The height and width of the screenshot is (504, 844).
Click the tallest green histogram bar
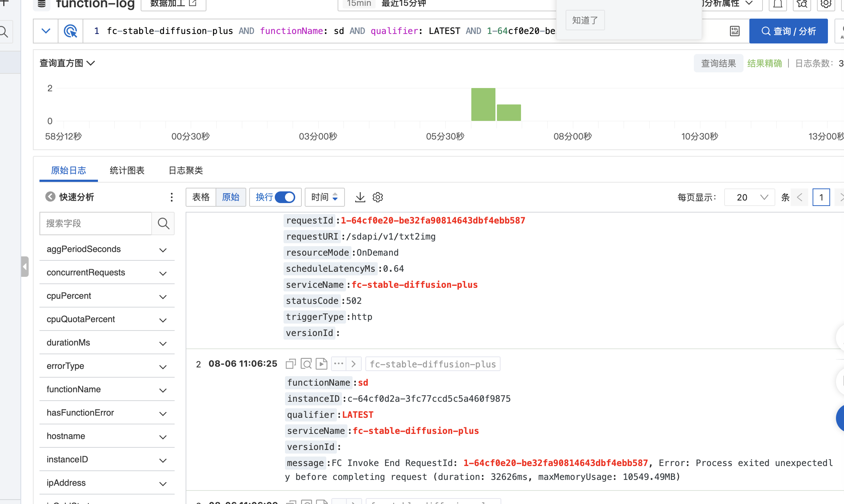[483, 104]
